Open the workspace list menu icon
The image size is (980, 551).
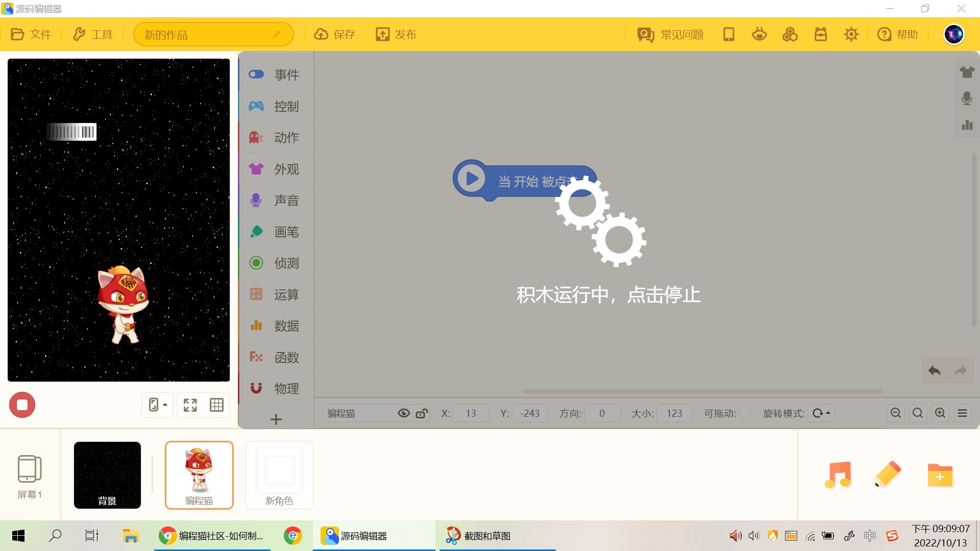tap(963, 413)
